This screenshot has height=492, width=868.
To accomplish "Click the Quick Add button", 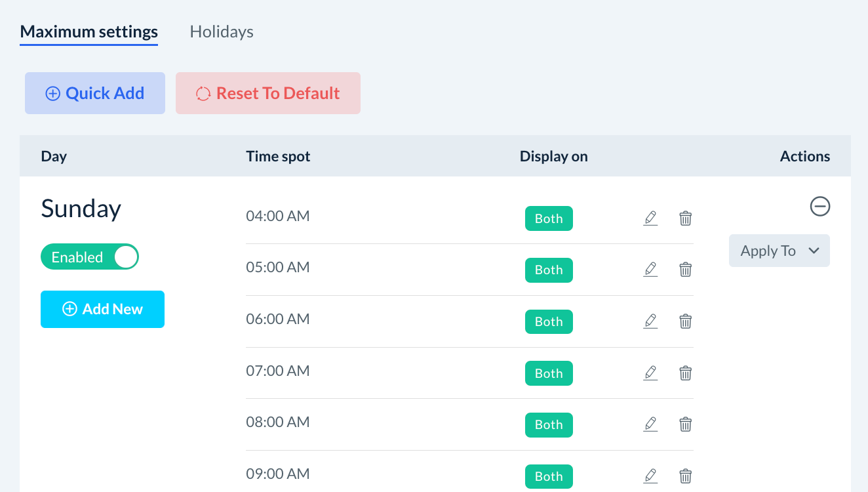I will [x=95, y=93].
